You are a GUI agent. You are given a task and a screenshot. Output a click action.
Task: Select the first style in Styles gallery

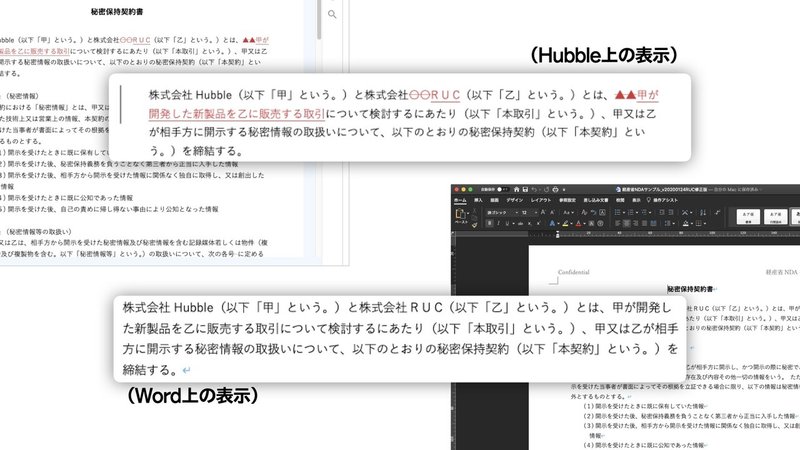(x=748, y=216)
